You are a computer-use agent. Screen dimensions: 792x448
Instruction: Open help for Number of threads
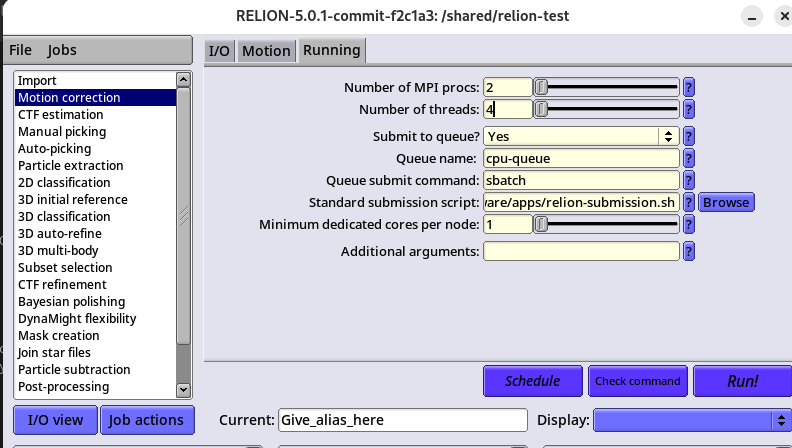pos(688,109)
